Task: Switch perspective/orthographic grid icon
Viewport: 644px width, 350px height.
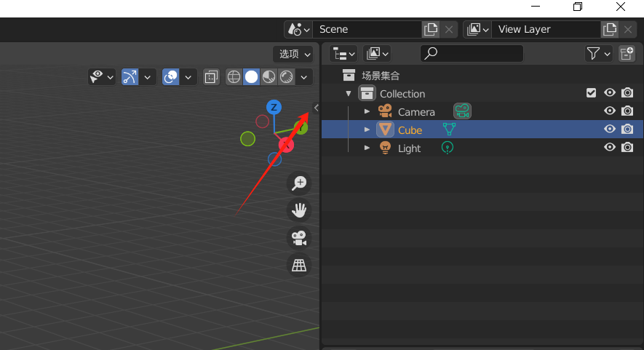Action: coord(299,266)
